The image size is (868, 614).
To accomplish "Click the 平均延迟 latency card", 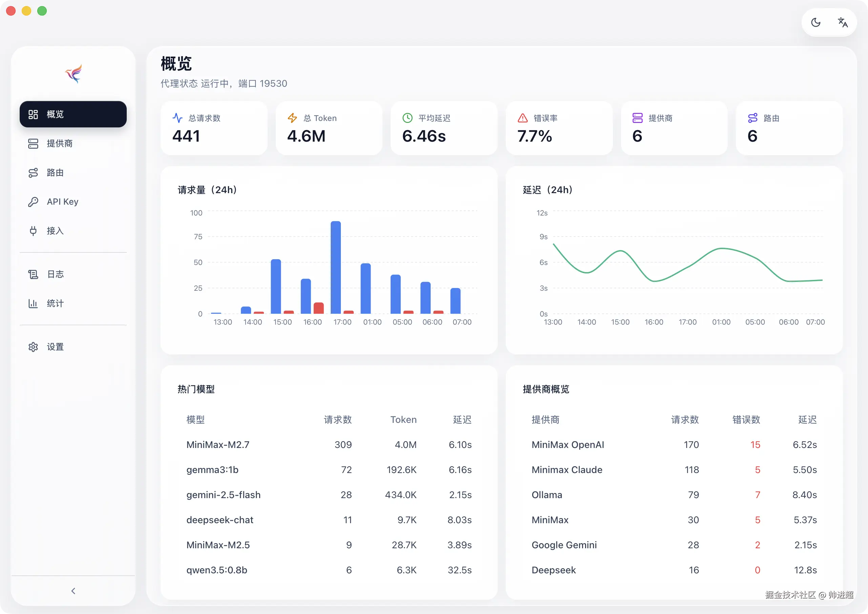I will 444,128.
